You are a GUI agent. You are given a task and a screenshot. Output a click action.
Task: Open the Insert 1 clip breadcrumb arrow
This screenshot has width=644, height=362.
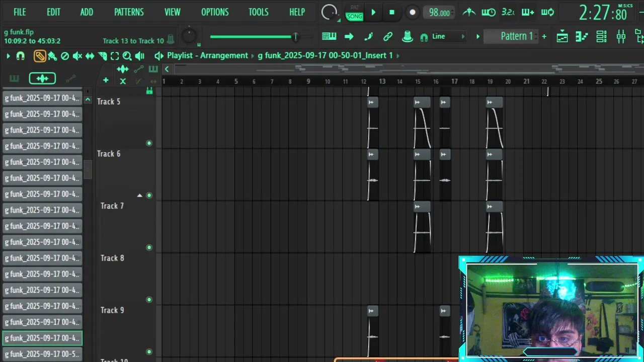tap(398, 55)
